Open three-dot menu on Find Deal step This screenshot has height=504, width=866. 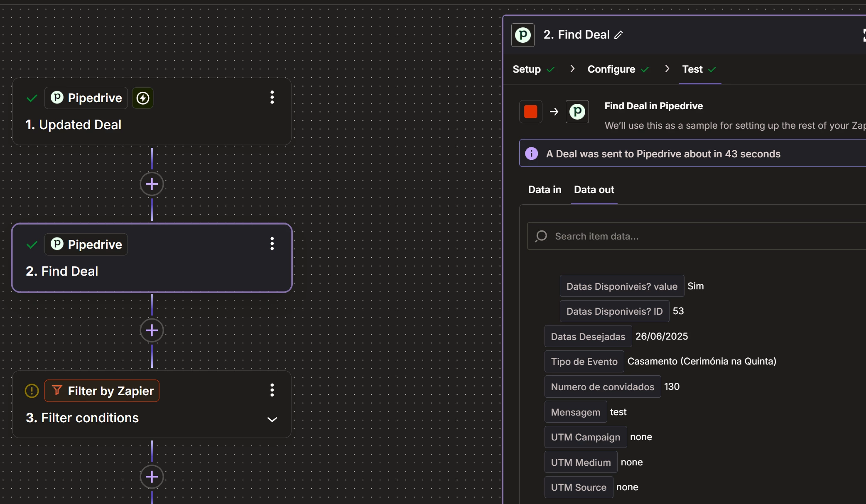pyautogui.click(x=272, y=244)
